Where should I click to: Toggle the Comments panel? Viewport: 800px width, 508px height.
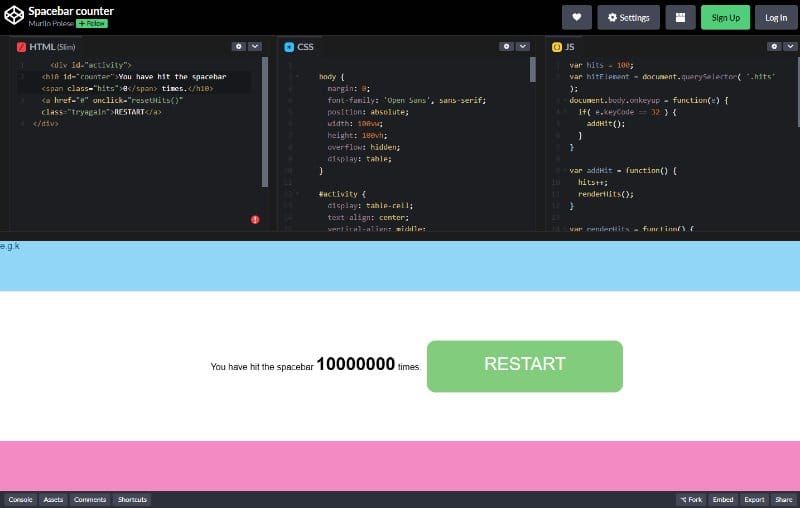click(90, 499)
